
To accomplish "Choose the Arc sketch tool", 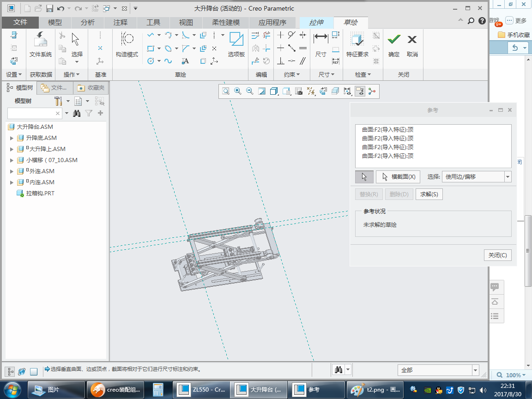I will point(168,35).
